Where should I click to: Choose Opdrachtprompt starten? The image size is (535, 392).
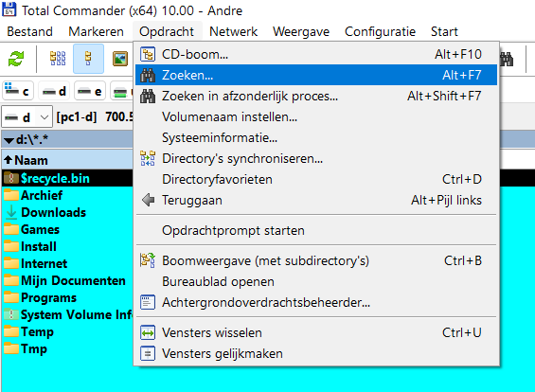tap(316, 231)
